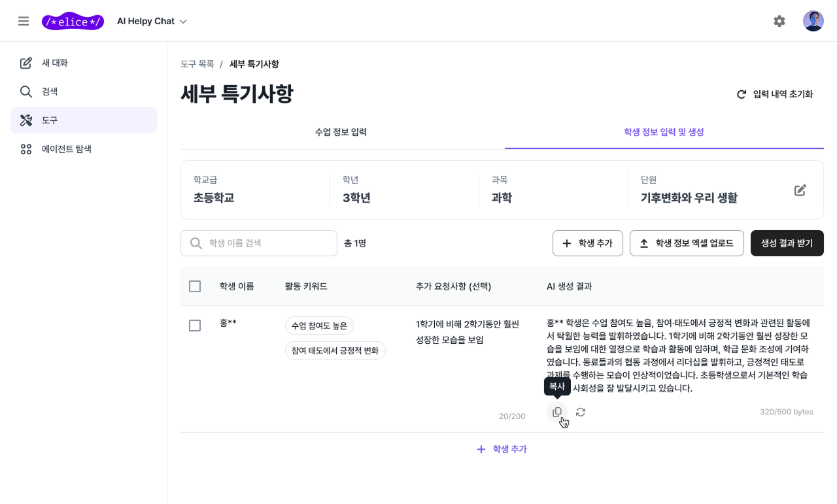The height and width of the screenshot is (504, 837).
Task: Click 학생 정보 엑셀 업로드 to upload student info
Action: tap(687, 243)
